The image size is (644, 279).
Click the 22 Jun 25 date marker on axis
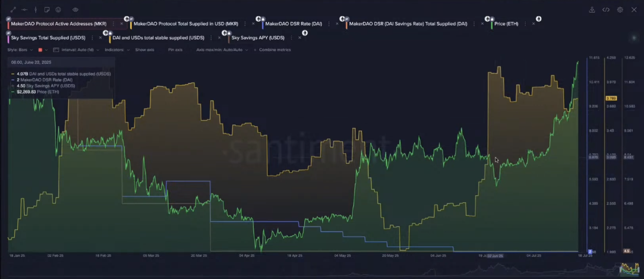click(x=495, y=256)
